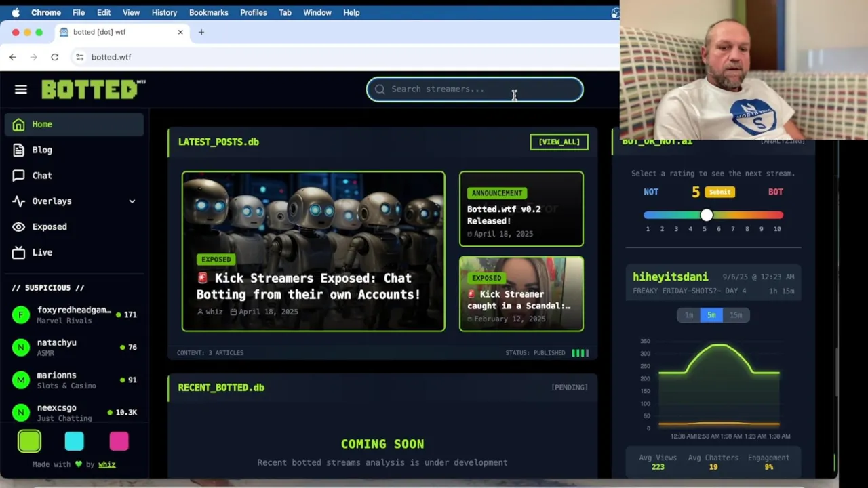Viewport: 868px width, 488px height.
Task: Go to the Home page
Action: pyautogui.click(x=74, y=124)
